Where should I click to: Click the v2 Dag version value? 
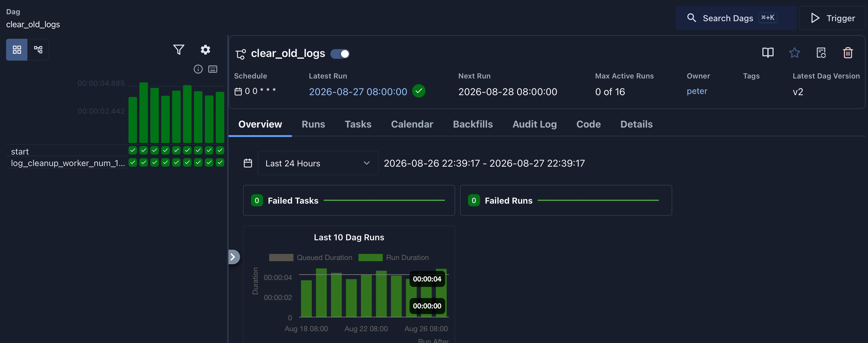click(798, 92)
